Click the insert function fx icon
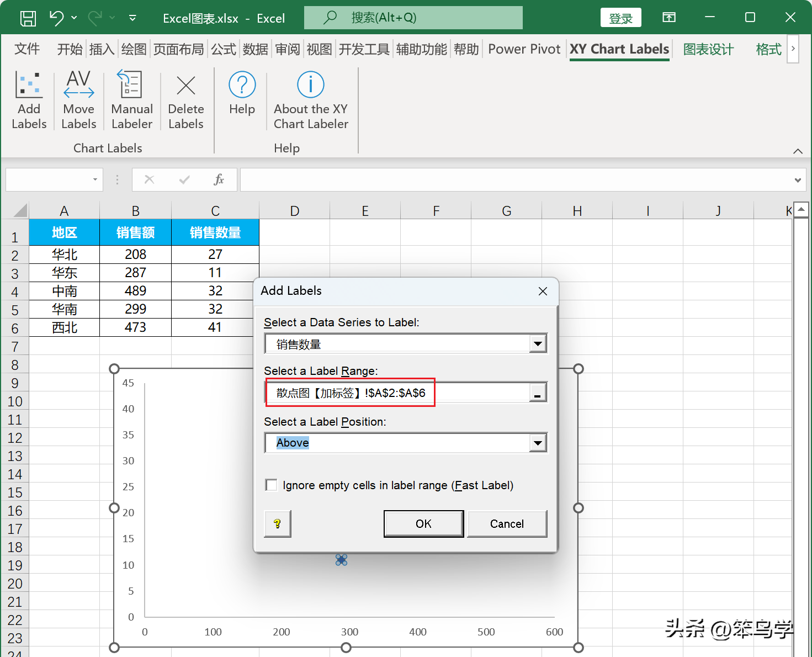This screenshot has height=657, width=812. coord(219,179)
